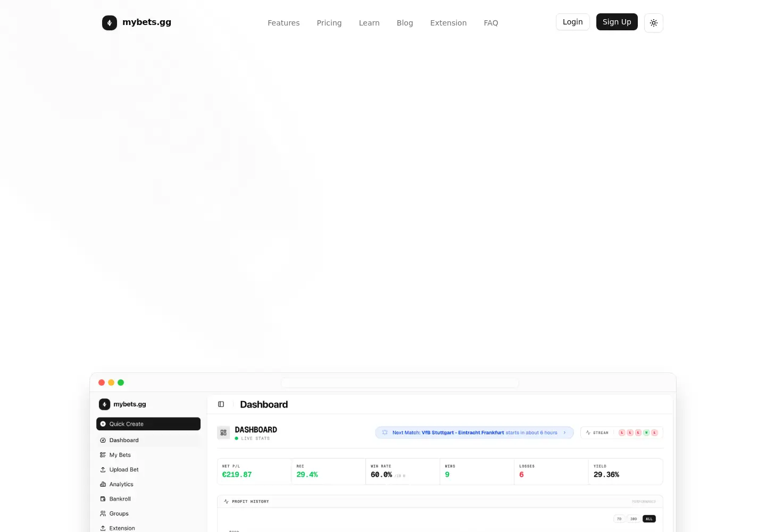Toggle the light/dark theme sun button
766x532 pixels.
(x=654, y=23)
